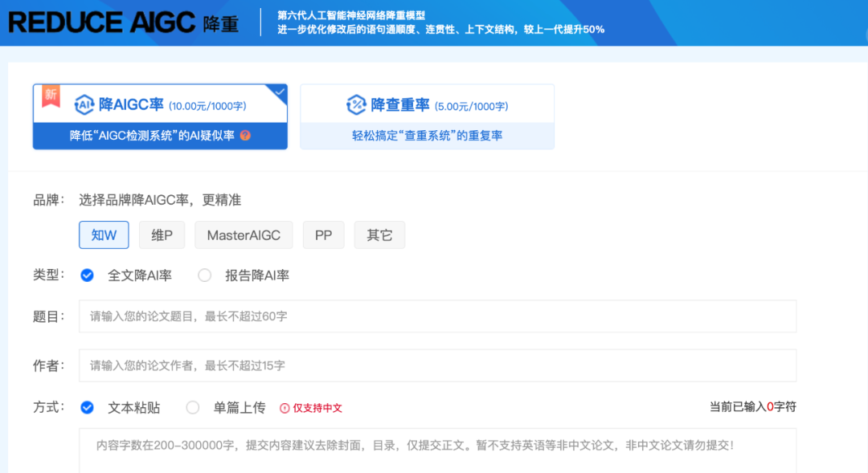Toggle the 全文降AI率 checkbox
The width and height of the screenshot is (868, 473).
[87, 275]
